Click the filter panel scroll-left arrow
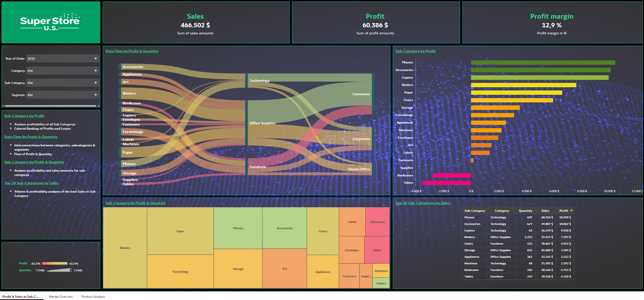Viewport: 644px width, 300px height. pos(3,106)
